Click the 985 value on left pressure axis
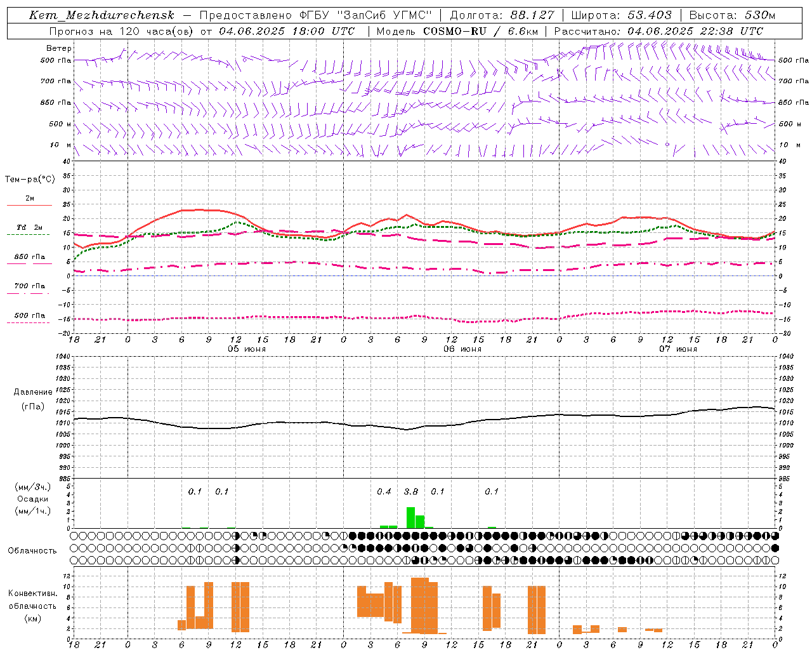This screenshot has height=650, width=812. tap(64, 479)
